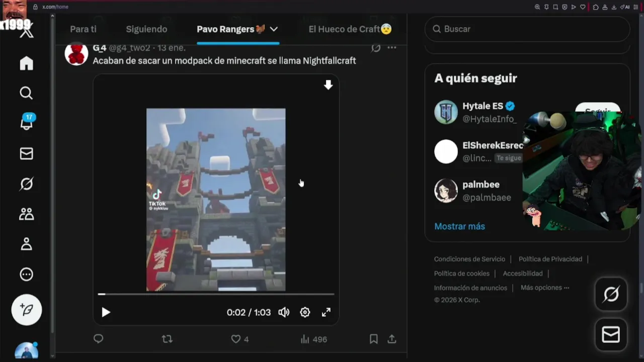Open Notifications bell with 17 badge
Viewport: 644px width, 362px height.
coord(27,122)
